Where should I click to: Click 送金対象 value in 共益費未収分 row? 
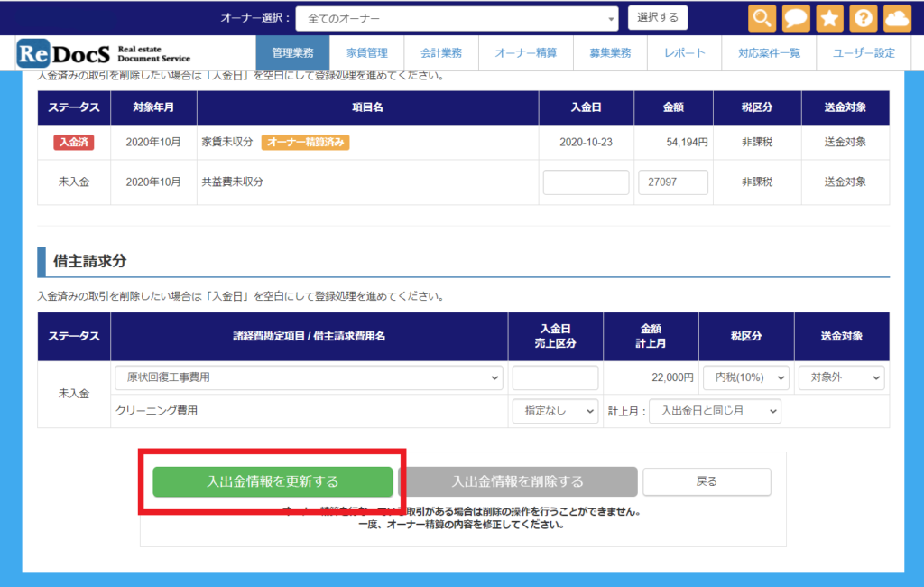(x=845, y=182)
